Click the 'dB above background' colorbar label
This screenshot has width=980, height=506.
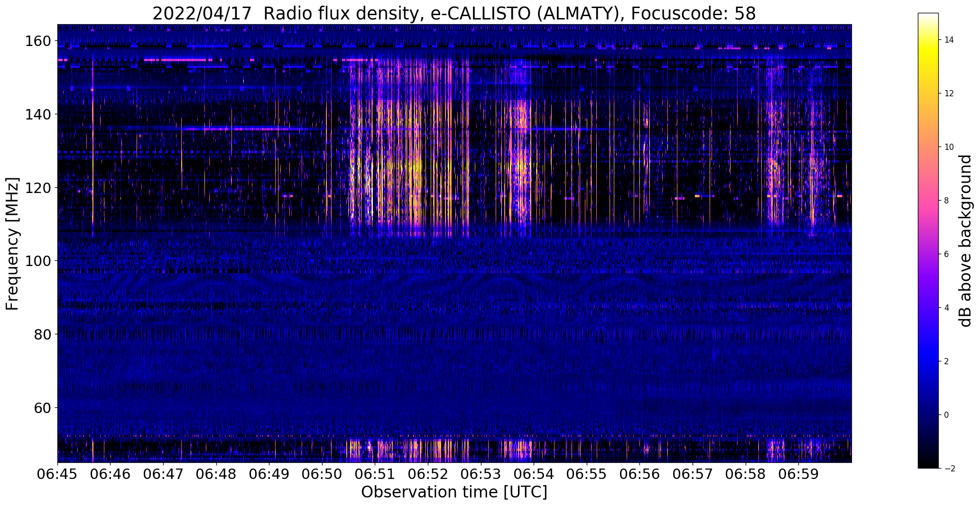click(965, 240)
